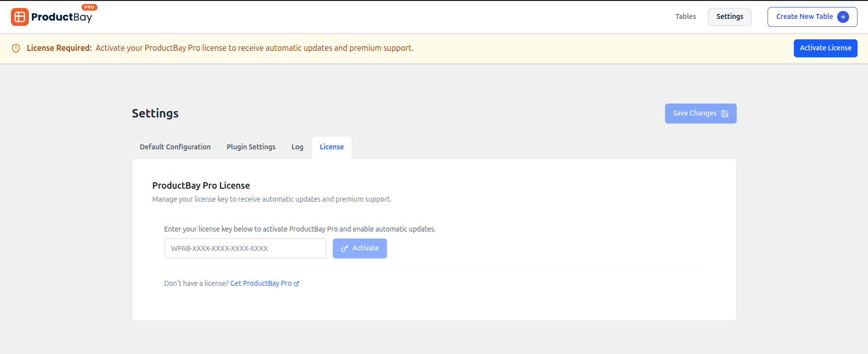Click the 'License Required:' banner label
This screenshot has width=868, height=354.
[59, 48]
